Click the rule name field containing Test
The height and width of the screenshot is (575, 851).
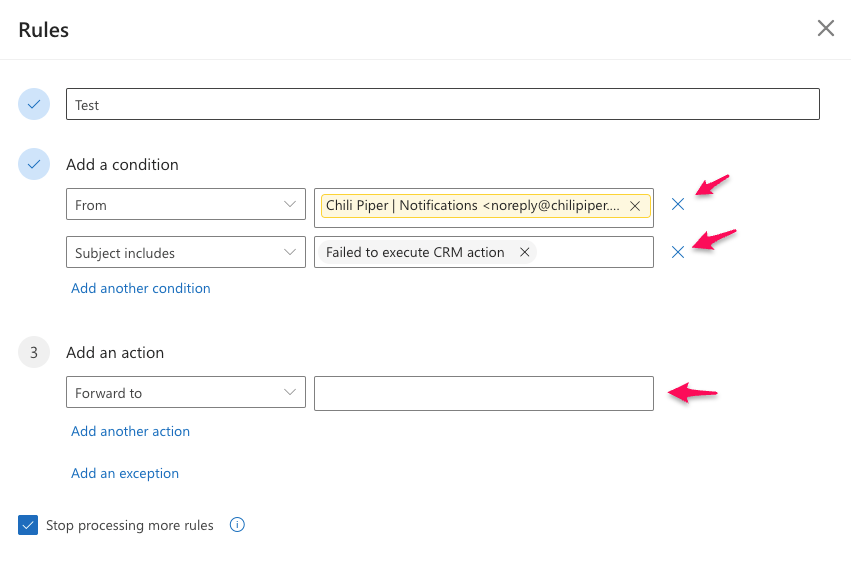point(443,104)
